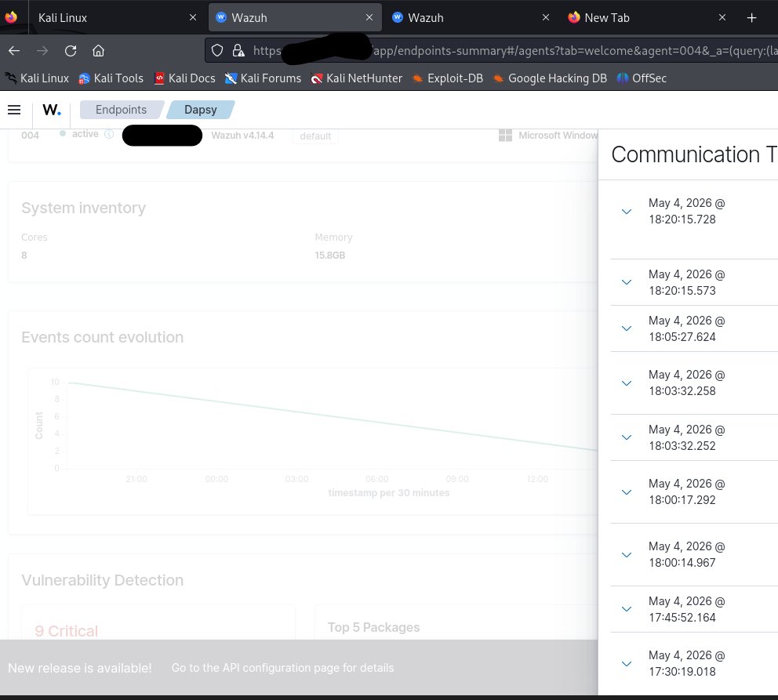Open the Kali Tools bookmark

[x=111, y=78]
